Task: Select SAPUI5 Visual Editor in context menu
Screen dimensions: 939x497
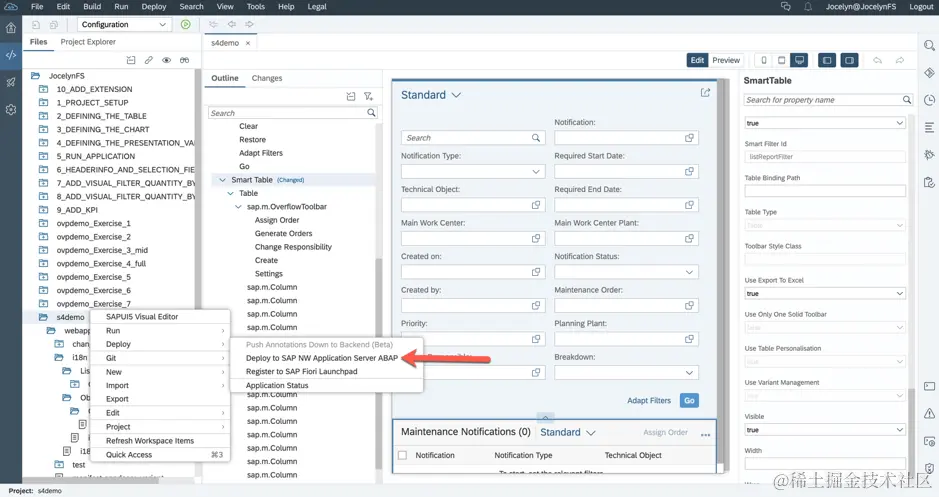Action: coord(142,317)
